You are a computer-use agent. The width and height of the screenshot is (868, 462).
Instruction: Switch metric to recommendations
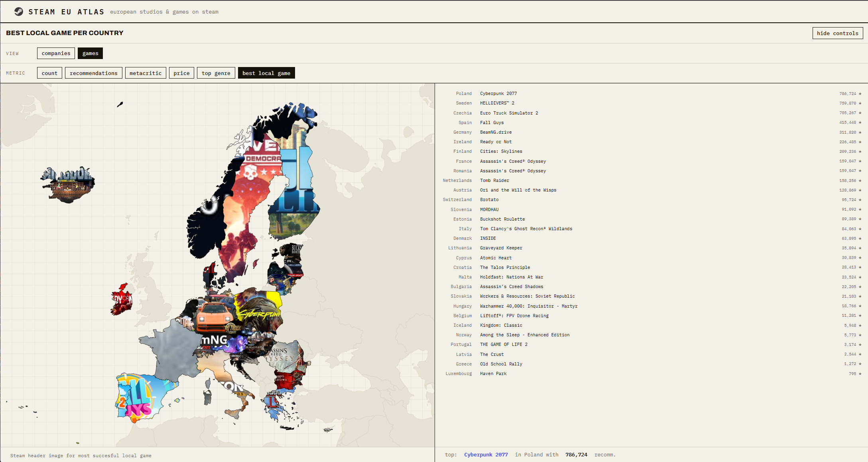click(x=94, y=73)
